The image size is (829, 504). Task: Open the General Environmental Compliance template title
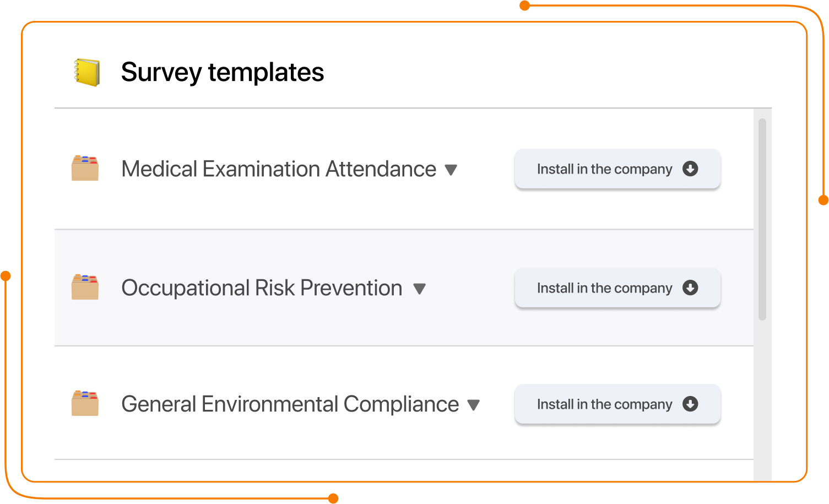click(x=290, y=404)
